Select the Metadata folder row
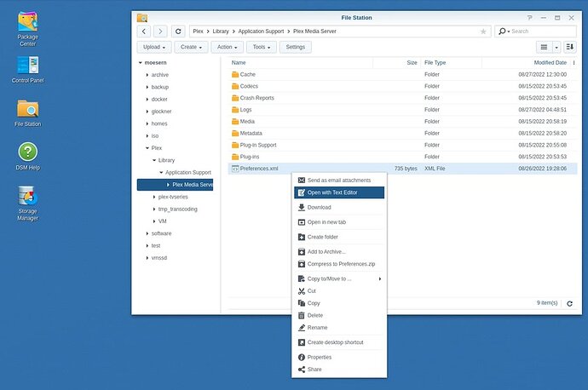 [403, 134]
